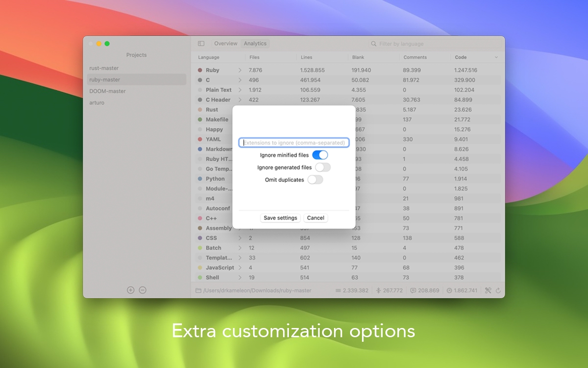Click the Save settings button
The height and width of the screenshot is (368, 588).
click(x=280, y=218)
